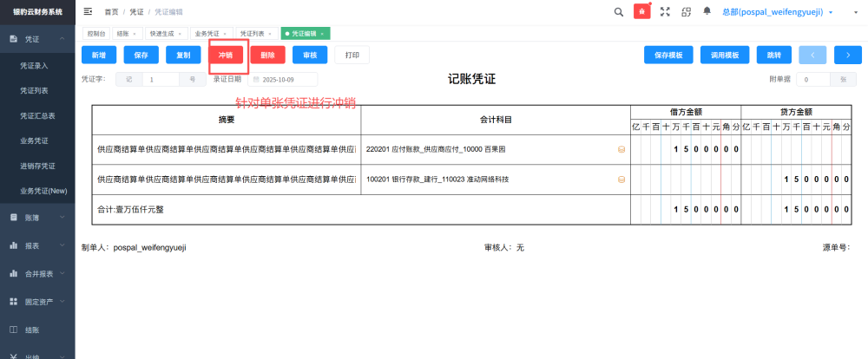The image size is (868, 359).
Task: Click the 跳转 button
Action: (x=774, y=55)
